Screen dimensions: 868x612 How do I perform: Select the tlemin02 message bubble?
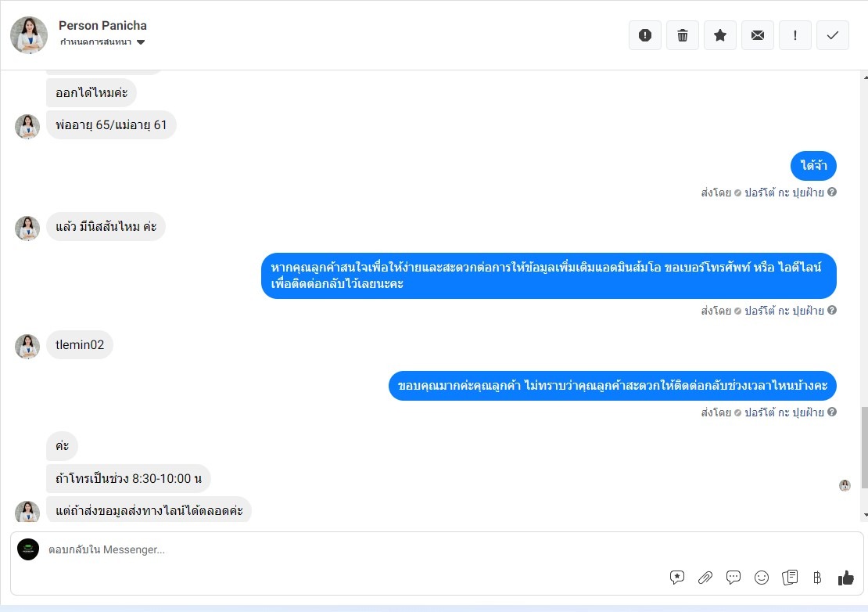80,345
